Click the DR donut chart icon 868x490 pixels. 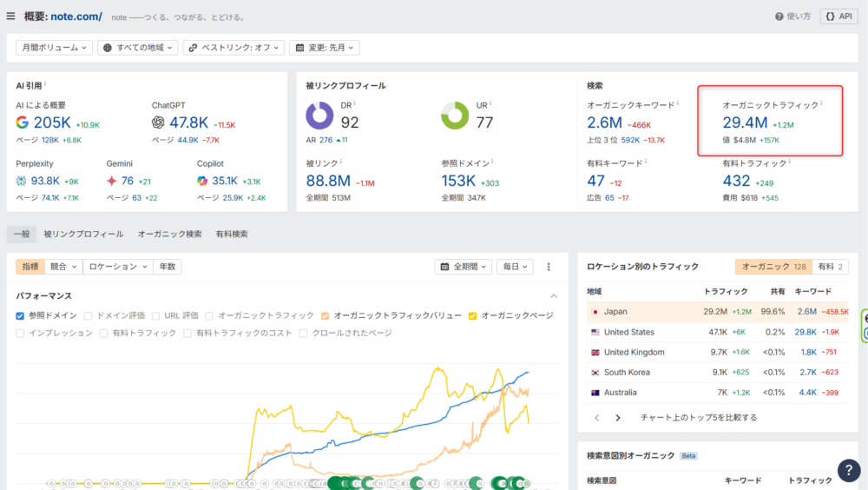click(319, 116)
